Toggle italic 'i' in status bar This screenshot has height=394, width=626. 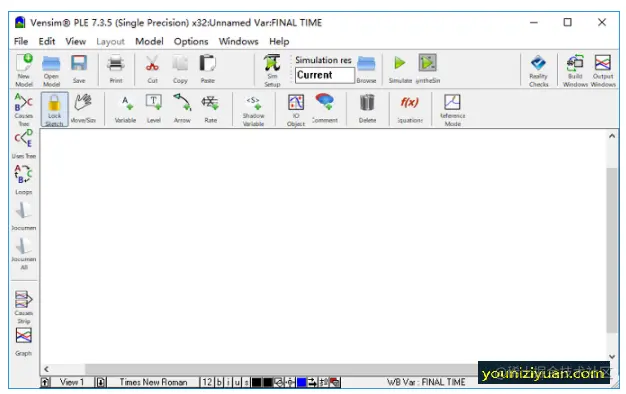tap(228, 382)
